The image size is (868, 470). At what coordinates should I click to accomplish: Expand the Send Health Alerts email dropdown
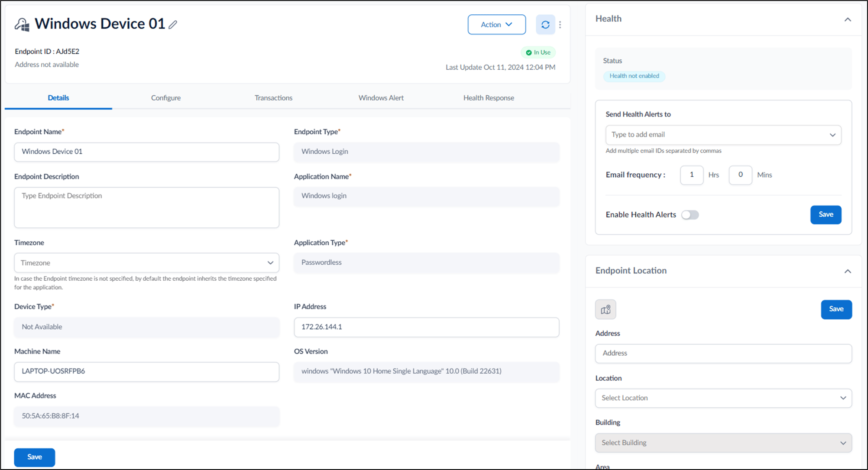point(723,135)
